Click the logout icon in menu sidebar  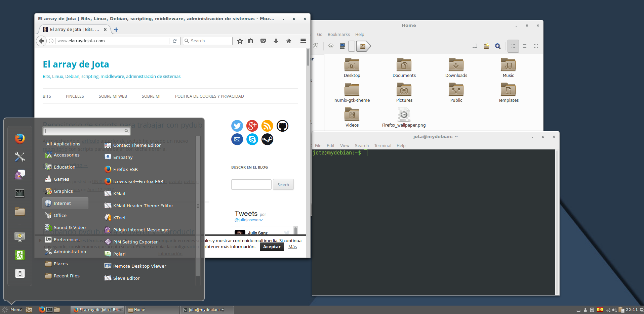pyautogui.click(x=20, y=255)
